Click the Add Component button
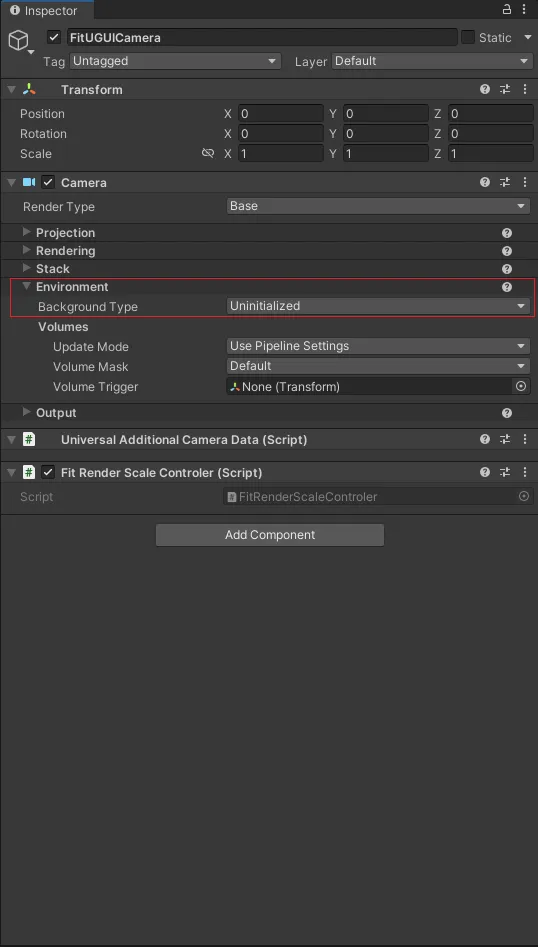This screenshot has width=538, height=947. (x=270, y=534)
